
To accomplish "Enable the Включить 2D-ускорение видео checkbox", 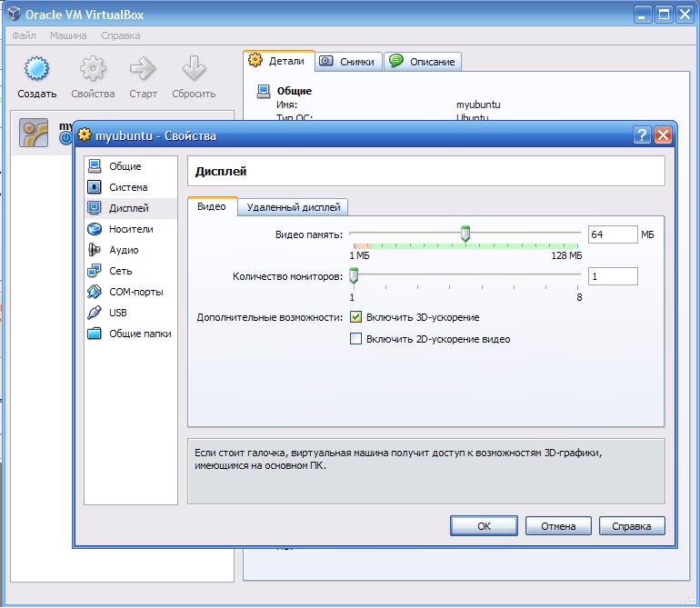I will (x=355, y=339).
